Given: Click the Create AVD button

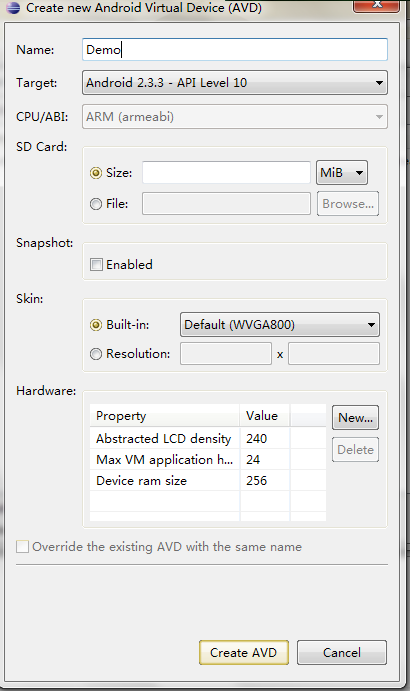Looking at the screenshot, I should point(244,652).
